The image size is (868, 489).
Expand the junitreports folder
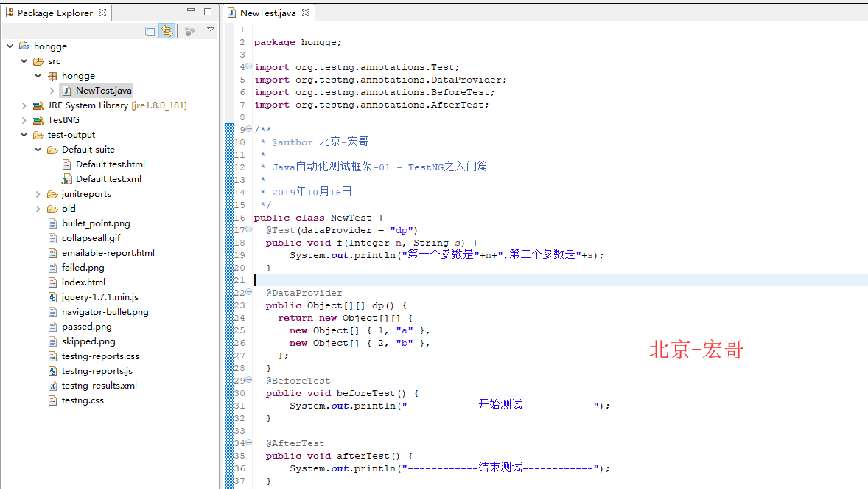(x=38, y=194)
